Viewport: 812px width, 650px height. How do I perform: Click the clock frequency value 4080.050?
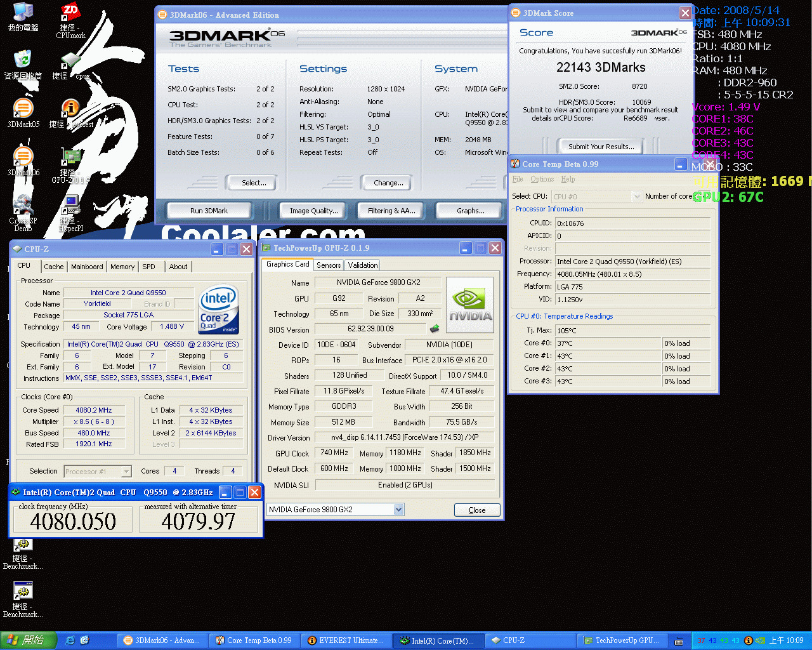coord(73,522)
